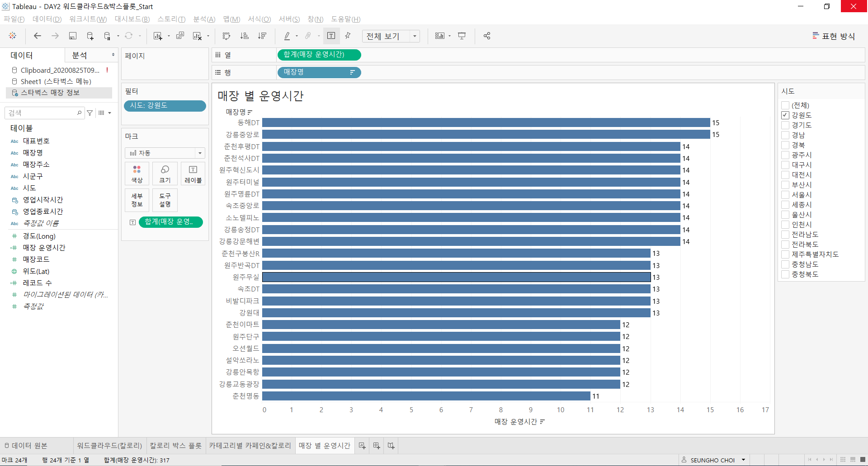This screenshot has height=466, width=868.
Task: Select the 동해DT bar in chart
Action: (486, 122)
